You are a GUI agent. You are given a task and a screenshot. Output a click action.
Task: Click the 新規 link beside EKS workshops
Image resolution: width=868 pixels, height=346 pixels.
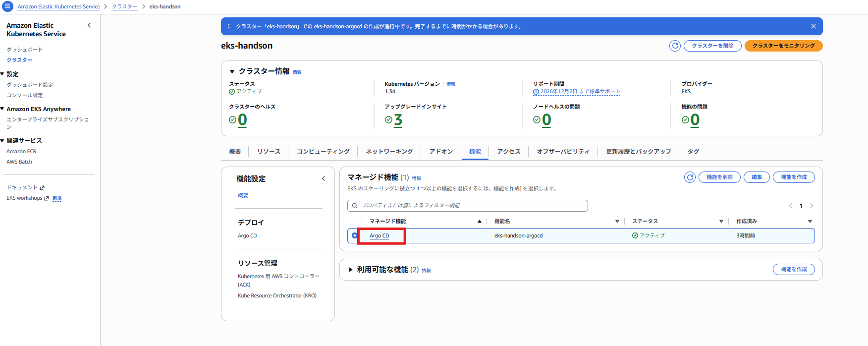click(57, 198)
